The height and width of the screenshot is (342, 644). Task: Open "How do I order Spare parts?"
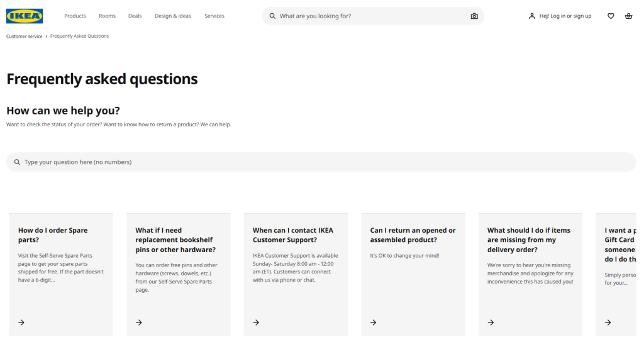point(53,235)
